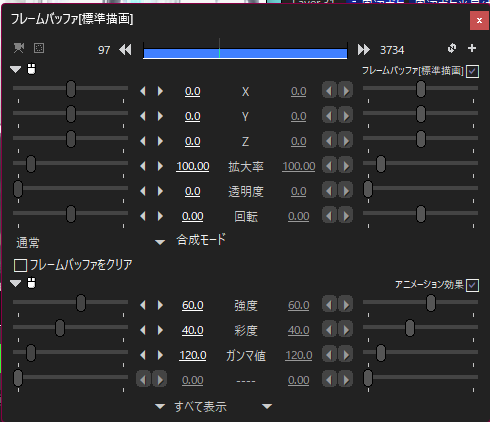
Task: Click the right 強度 slider handle
Action: click(x=431, y=303)
